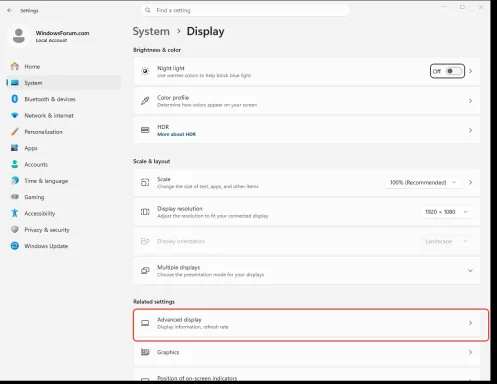Screen dimensions: 497x384
Task: Click the search magnifier icon
Action: [x=148, y=10]
